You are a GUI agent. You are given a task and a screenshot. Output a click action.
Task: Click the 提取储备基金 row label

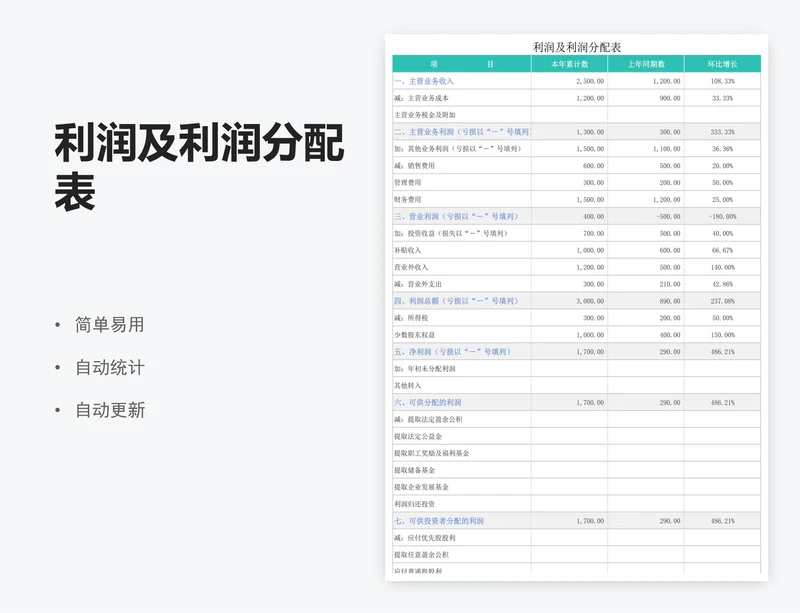click(415, 470)
